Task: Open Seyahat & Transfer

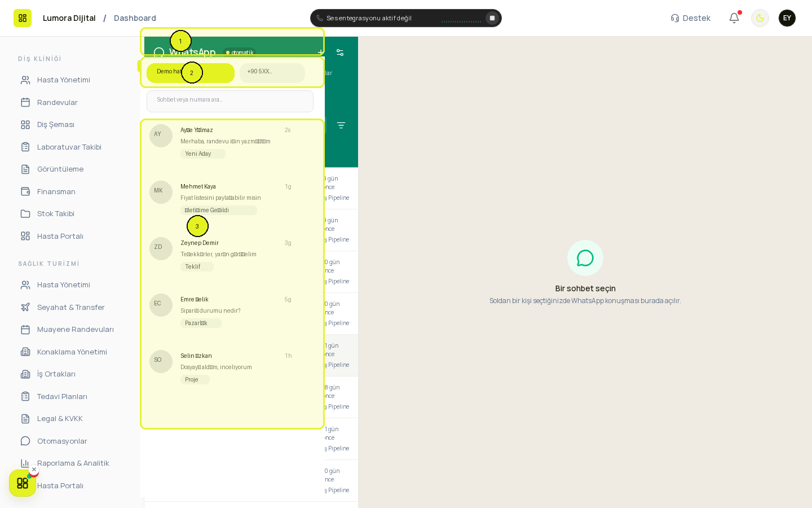Action: 70,307
